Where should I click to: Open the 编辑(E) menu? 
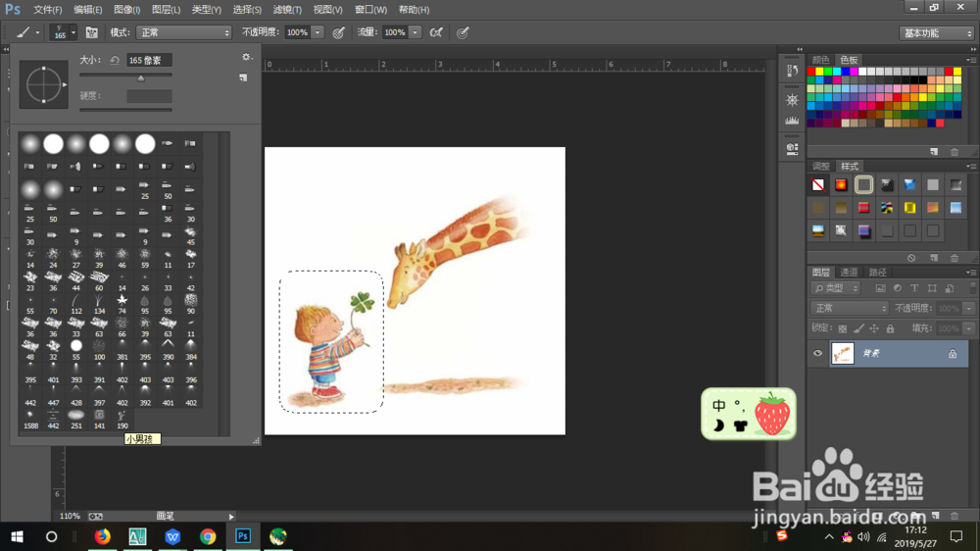(87, 10)
